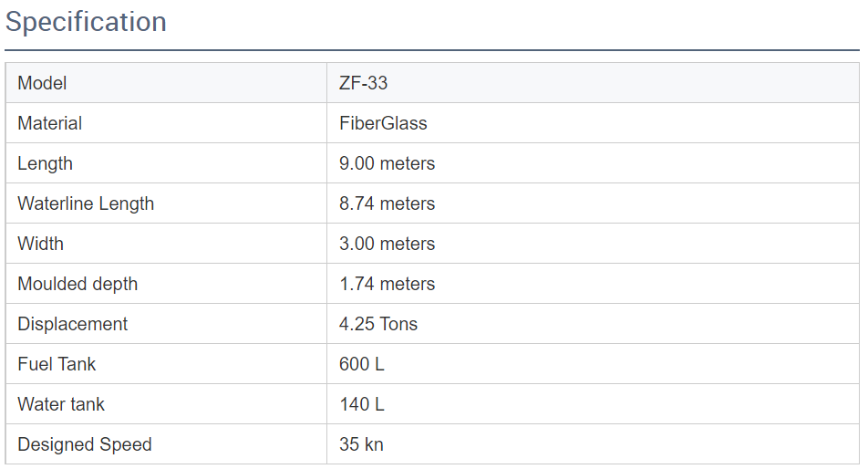Image resolution: width=868 pixels, height=469 pixels.
Task: Click the Length row label
Action: coord(45,163)
